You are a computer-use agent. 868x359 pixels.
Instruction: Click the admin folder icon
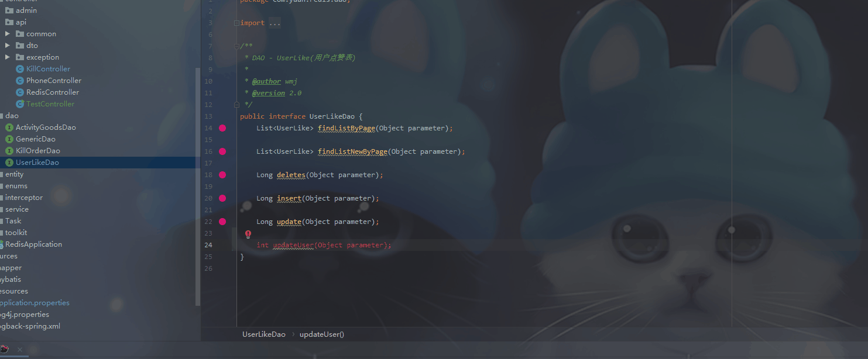9,11
